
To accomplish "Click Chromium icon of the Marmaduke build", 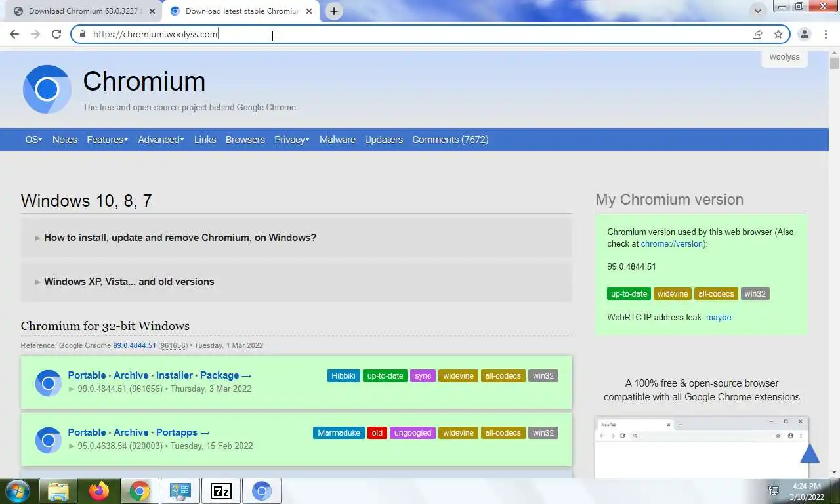I will [x=48, y=440].
